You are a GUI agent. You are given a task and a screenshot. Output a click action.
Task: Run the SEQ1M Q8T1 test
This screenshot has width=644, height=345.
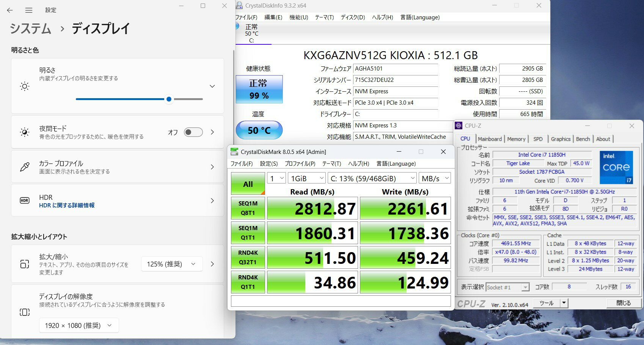point(248,208)
